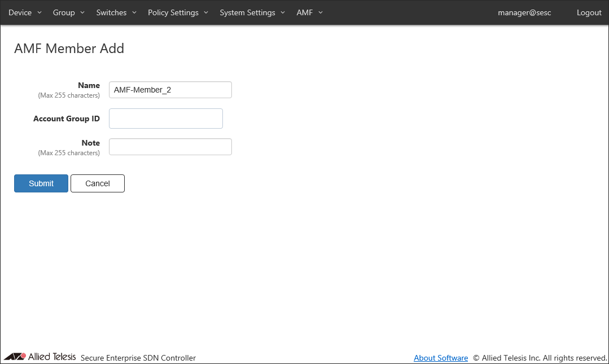Click the Allied Telesis logo in footer
Image resolution: width=609 pixels, height=364 pixels.
40,357
